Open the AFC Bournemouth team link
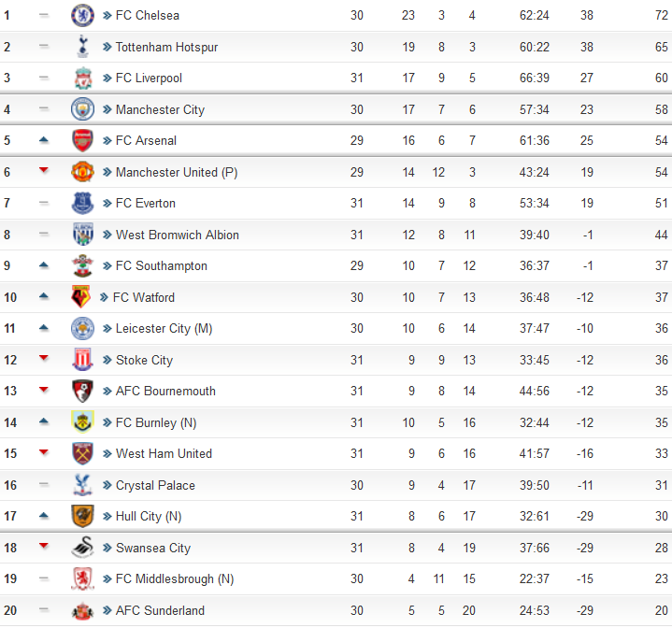This screenshot has height=628, width=672. tap(165, 392)
